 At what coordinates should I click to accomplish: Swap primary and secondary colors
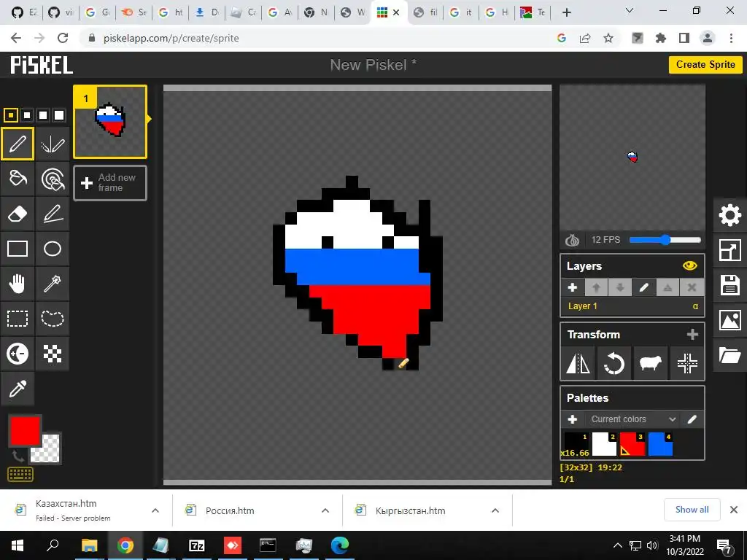[18, 456]
